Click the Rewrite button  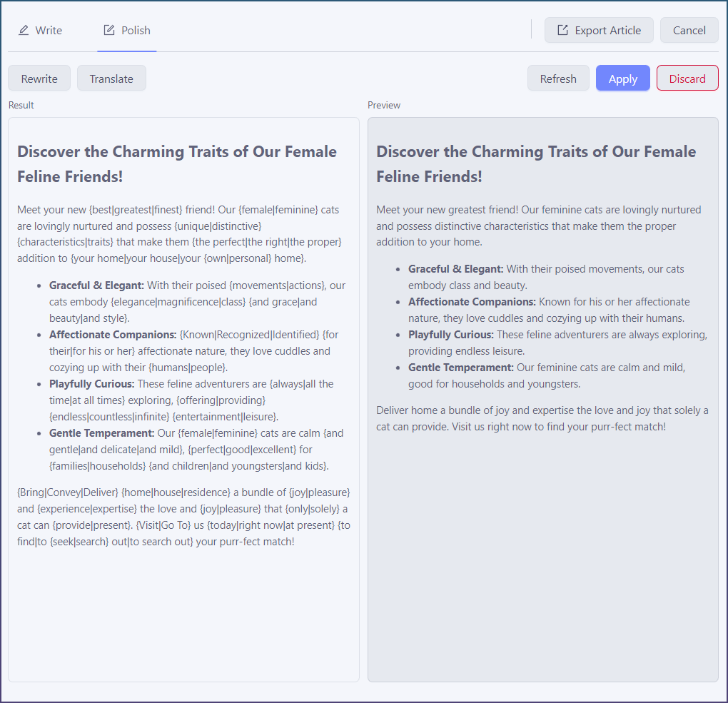coord(39,79)
